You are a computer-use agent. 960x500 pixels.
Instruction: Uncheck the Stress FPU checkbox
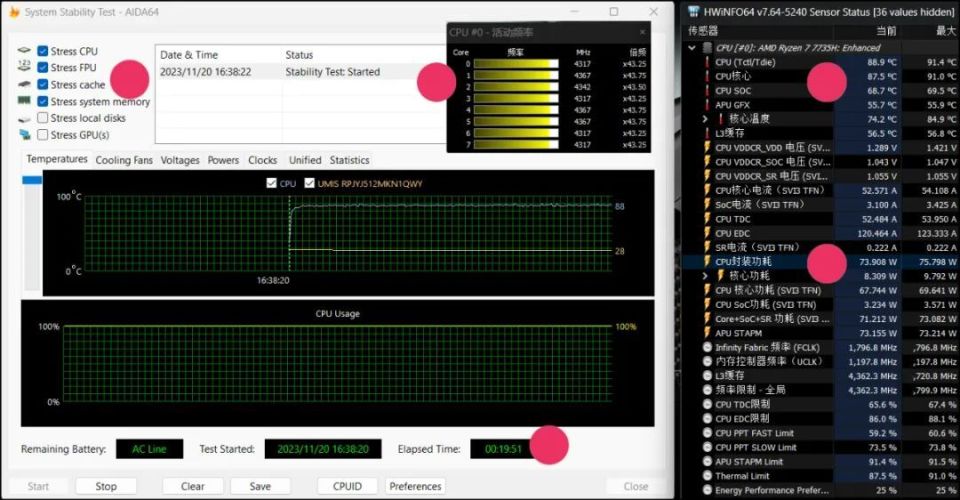[x=43, y=68]
